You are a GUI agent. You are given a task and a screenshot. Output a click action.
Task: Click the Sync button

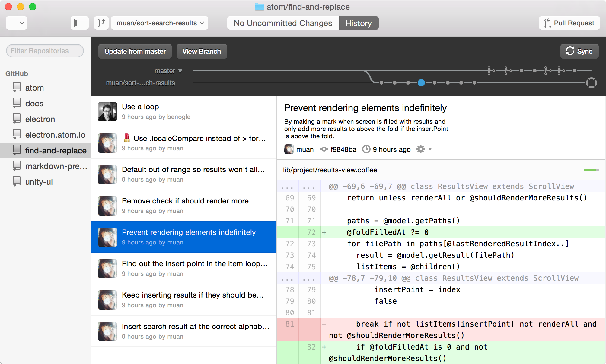click(x=579, y=51)
